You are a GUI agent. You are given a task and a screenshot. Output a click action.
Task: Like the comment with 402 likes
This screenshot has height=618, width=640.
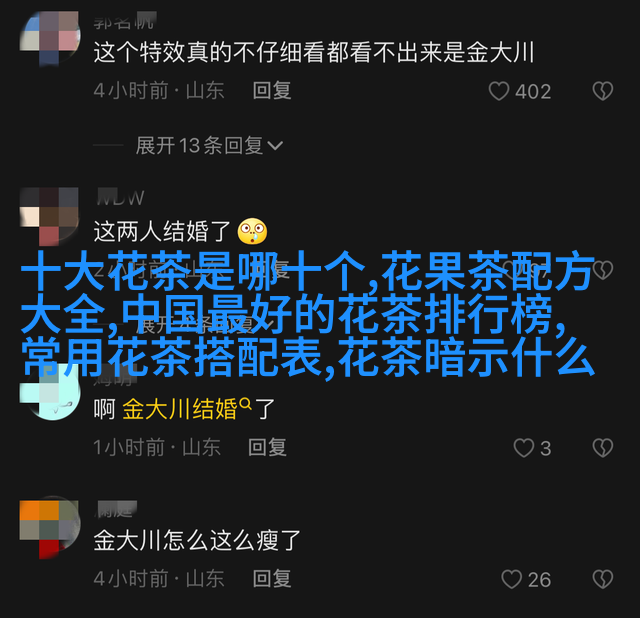pyautogui.click(x=499, y=91)
